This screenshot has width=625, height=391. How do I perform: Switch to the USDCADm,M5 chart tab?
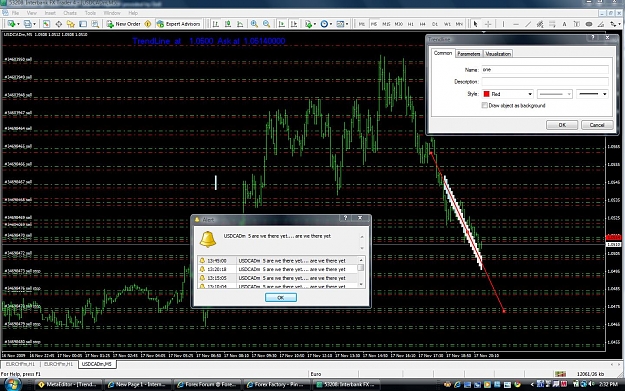[x=97, y=364]
